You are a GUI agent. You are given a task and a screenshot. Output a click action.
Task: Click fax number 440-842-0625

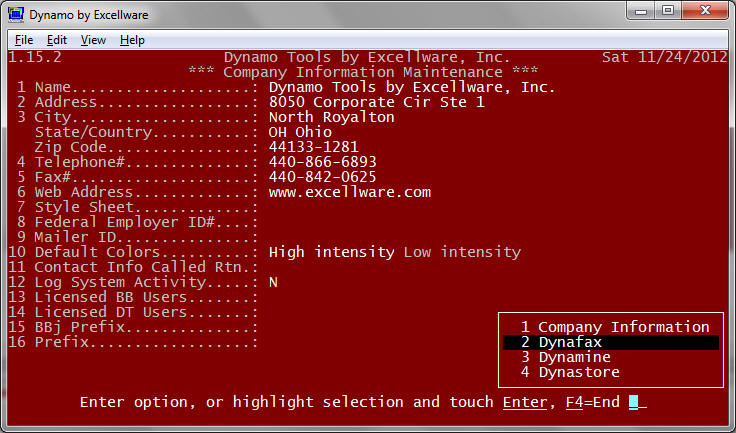(x=322, y=178)
